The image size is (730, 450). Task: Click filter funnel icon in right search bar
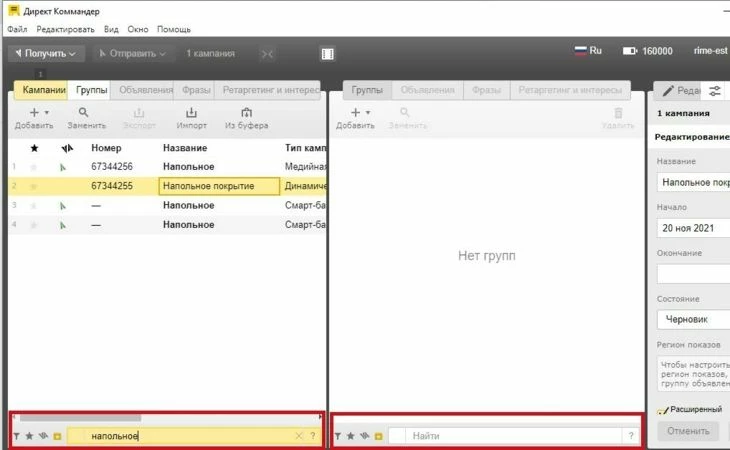338,436
